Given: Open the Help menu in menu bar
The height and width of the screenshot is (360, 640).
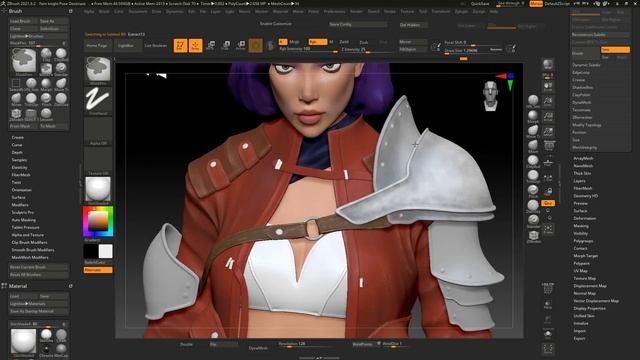Looking at the screenshot, I should point(493,12).
